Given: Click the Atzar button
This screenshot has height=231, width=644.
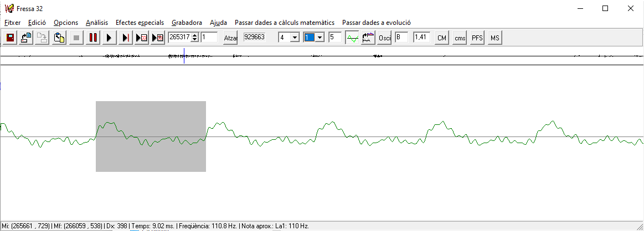Looking at the screenshot, I should pyautogui.click(x=230, y=38).
